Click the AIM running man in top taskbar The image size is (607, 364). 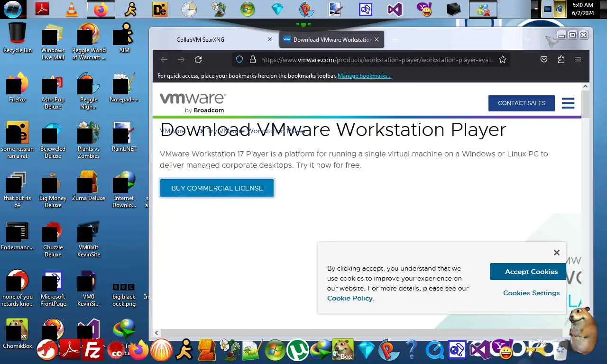click(x=130, y=9)
